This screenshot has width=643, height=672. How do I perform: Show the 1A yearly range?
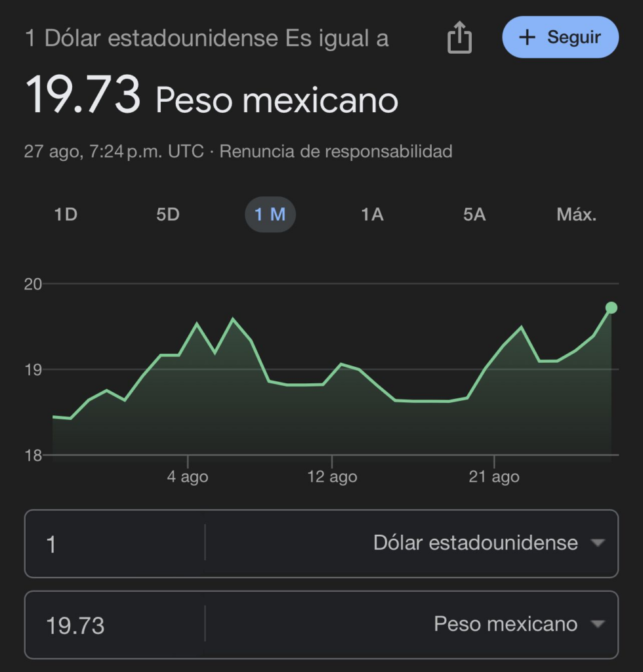pyautogui.click(x=372, y=215)
